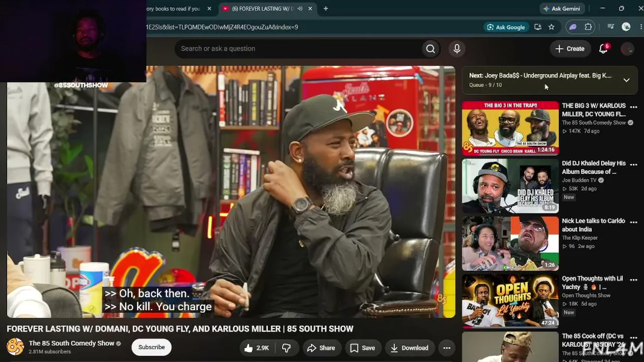Click the '2.81M subscribers' text
This screenshot has height=362, width=644.
[50, 352]
